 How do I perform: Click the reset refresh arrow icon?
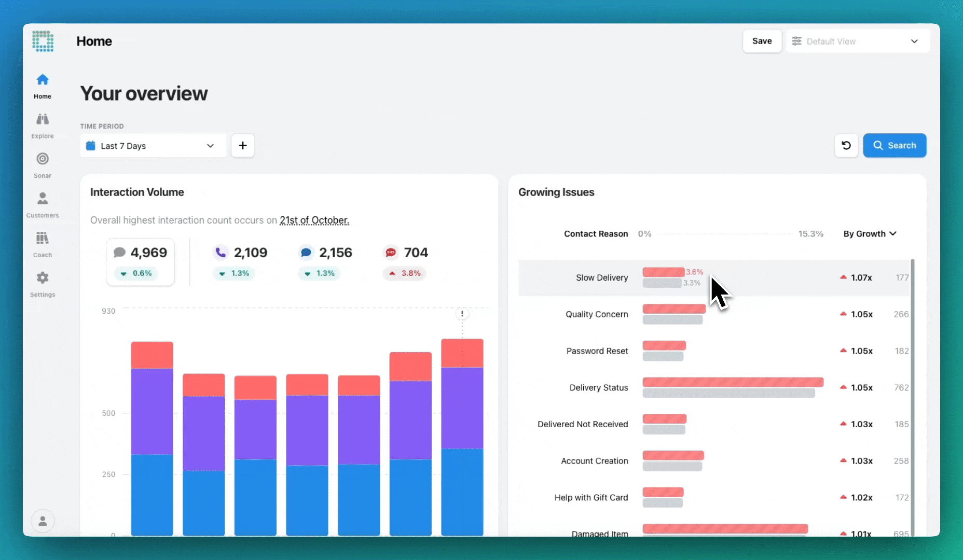(x=846, y=146)
